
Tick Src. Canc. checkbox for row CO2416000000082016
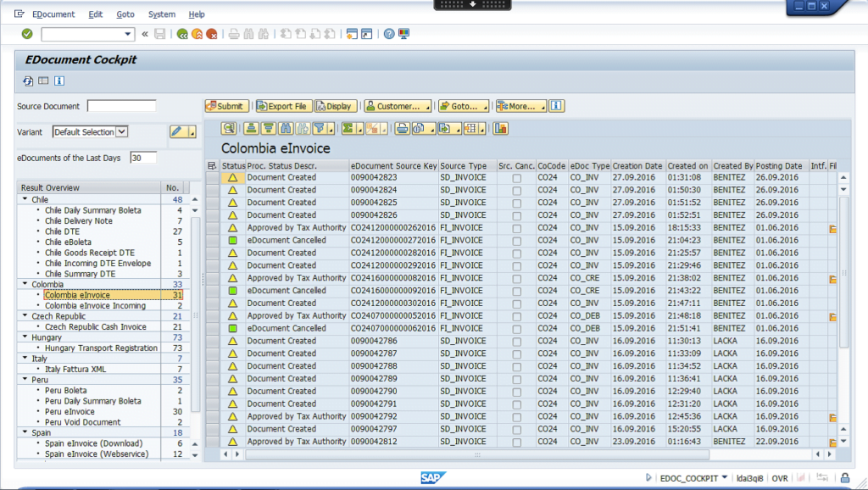516,279
